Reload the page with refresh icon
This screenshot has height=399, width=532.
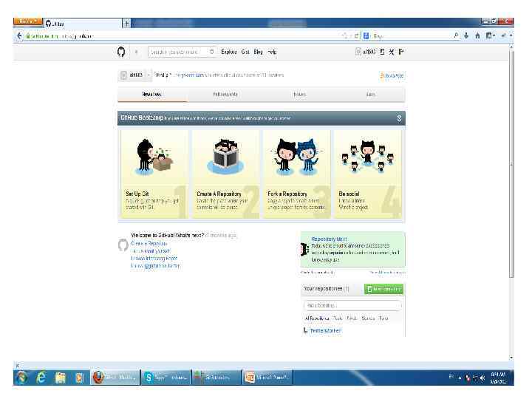356,35
